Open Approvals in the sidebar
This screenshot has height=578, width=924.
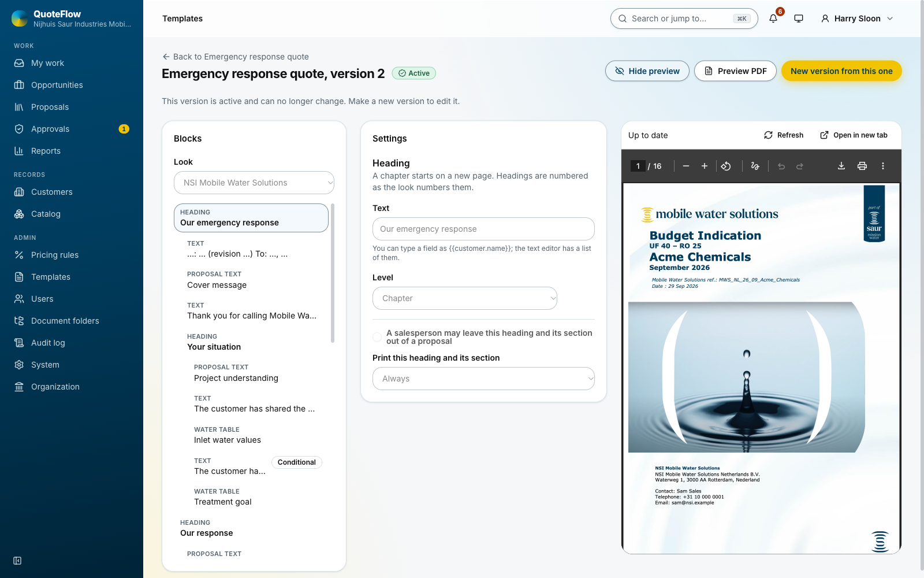pyautogui.click(x=72, y=129)
